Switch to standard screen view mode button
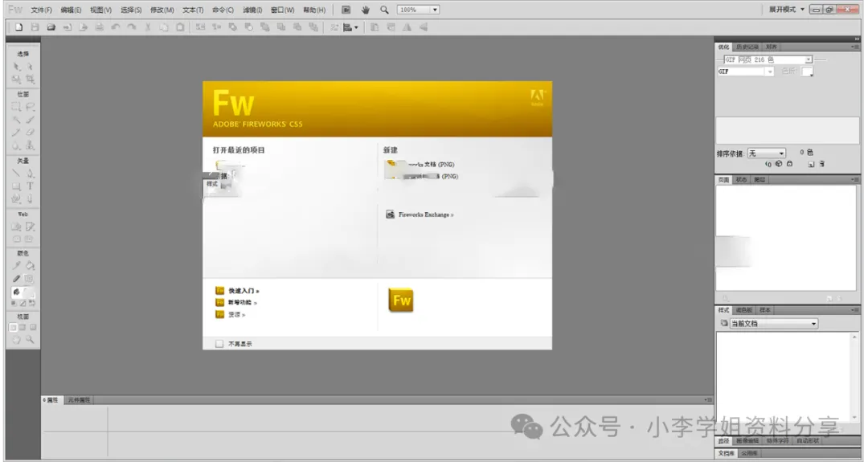868x462 pixels. tap(13, 328)
